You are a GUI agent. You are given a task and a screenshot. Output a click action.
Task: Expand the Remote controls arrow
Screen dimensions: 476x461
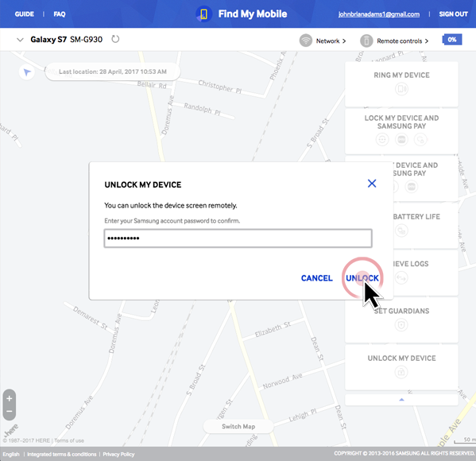[427, 41]
